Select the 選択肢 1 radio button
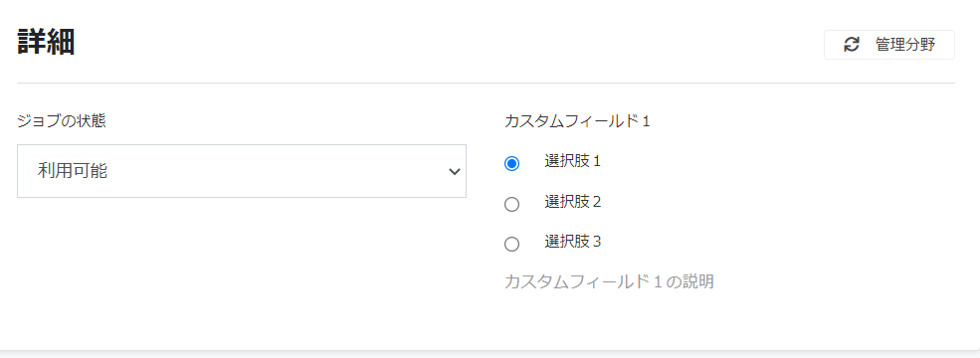The height and width of the screenshot is (358, 980). click(x=511, y=164)
